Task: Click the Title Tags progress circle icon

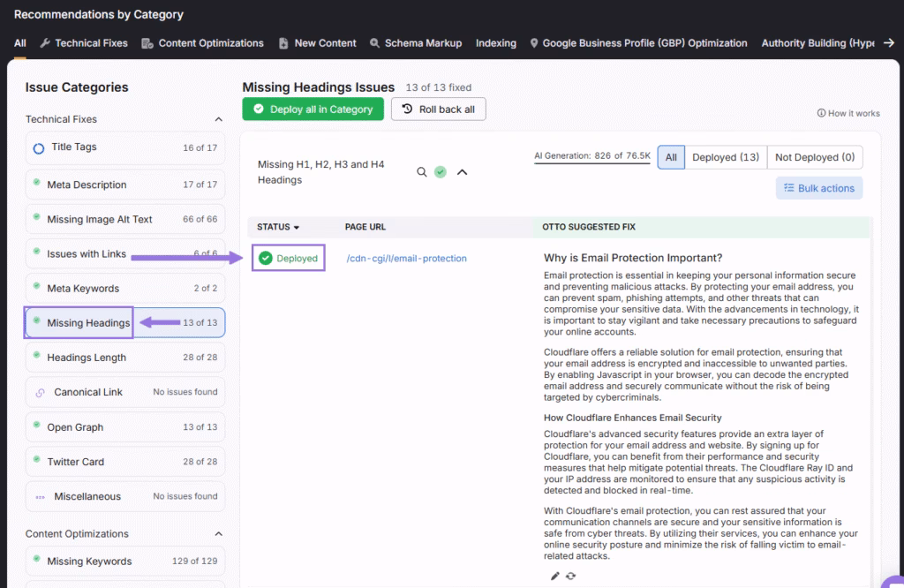Action: tap(39, 148)
